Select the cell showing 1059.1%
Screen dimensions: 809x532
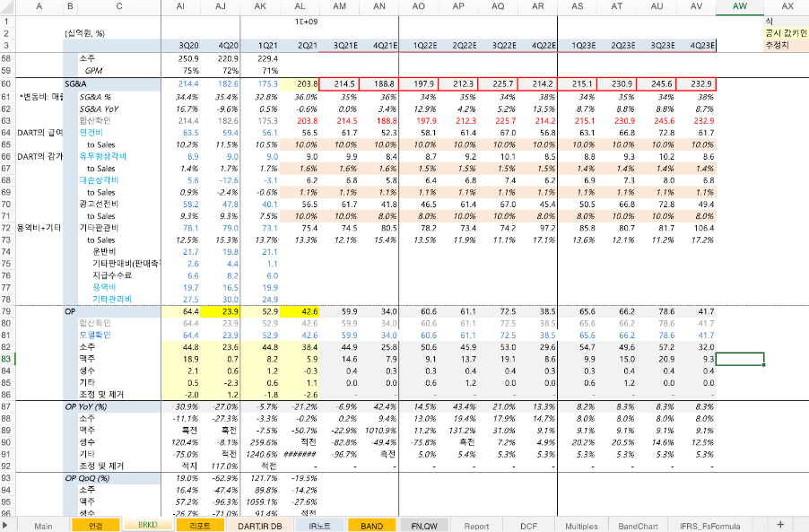coord(260,501)
